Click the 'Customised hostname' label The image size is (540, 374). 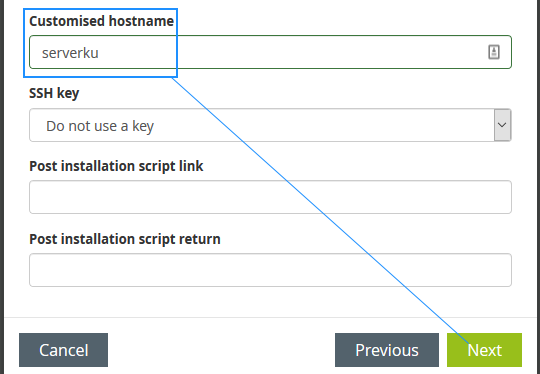point(102,21)
